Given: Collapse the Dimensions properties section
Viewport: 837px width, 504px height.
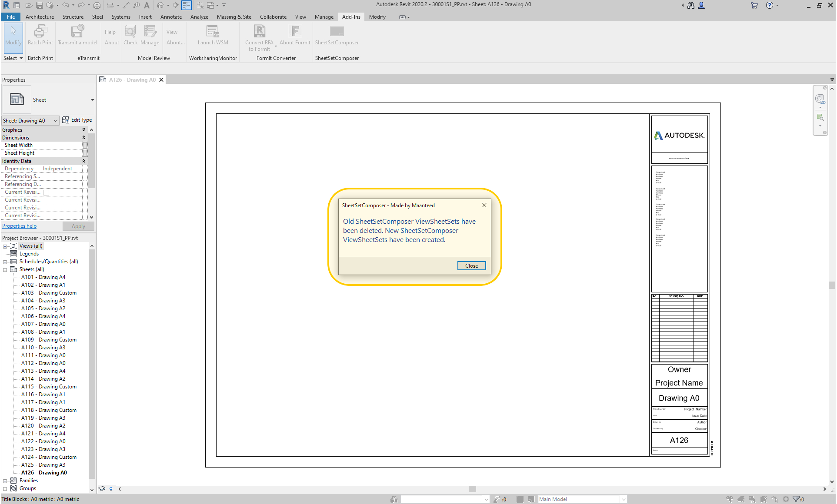Looking at the screenshot, I should 83,138.
